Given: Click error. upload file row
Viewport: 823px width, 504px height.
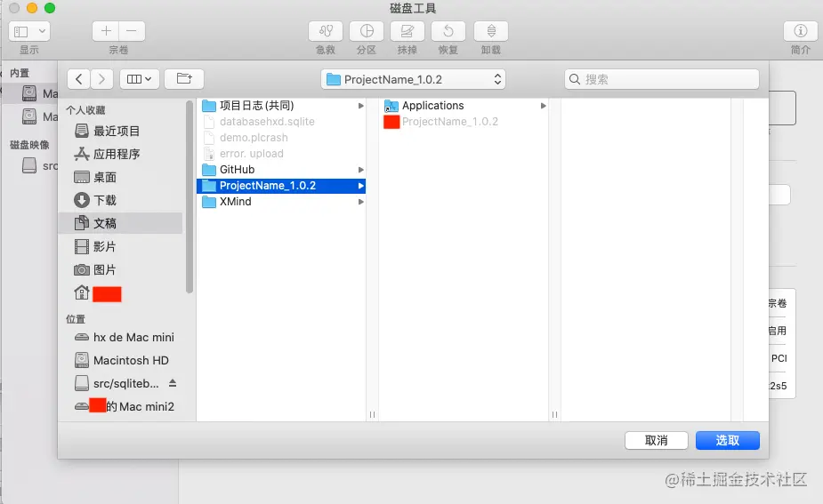Looking at the screenshot, I should click(281, 154).
